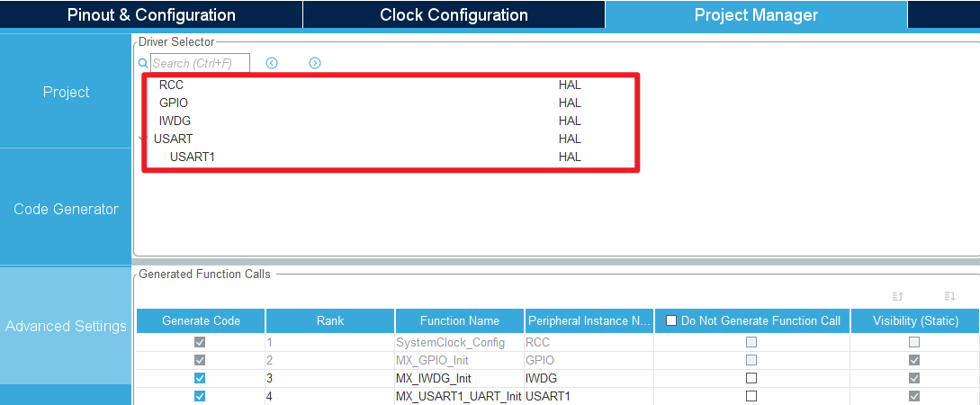980x405 pixels.
Task: Sort by Rank column header
Action: click(330, 320)
